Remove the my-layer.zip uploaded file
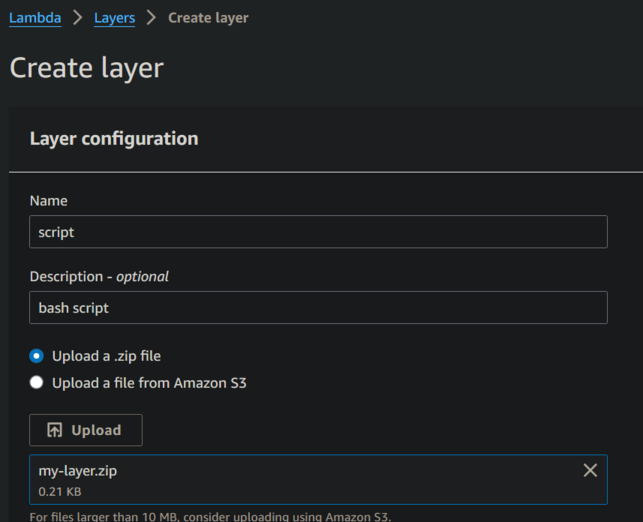Image resolution: width=643 pixels, height=522 pixels. (590, 470)
